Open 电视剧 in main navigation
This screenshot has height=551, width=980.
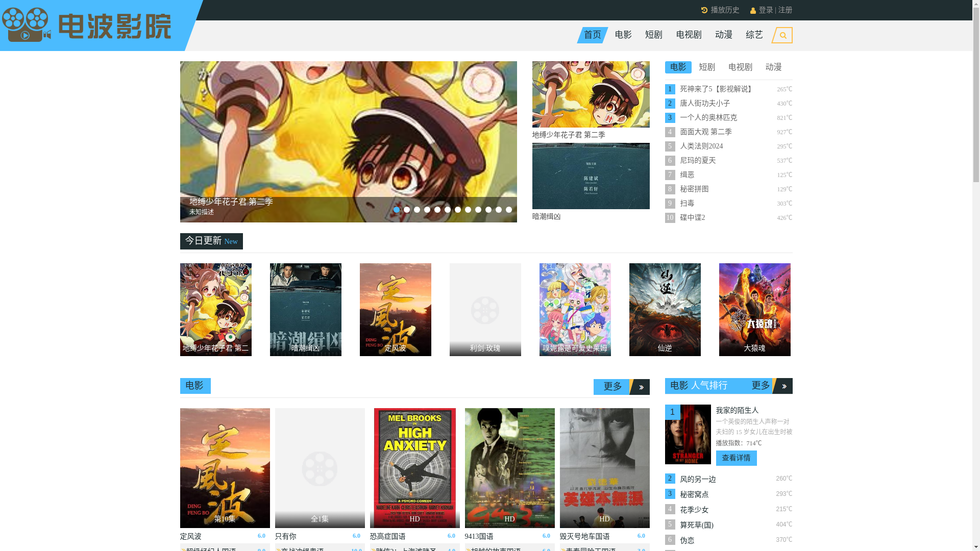point(689,35)
